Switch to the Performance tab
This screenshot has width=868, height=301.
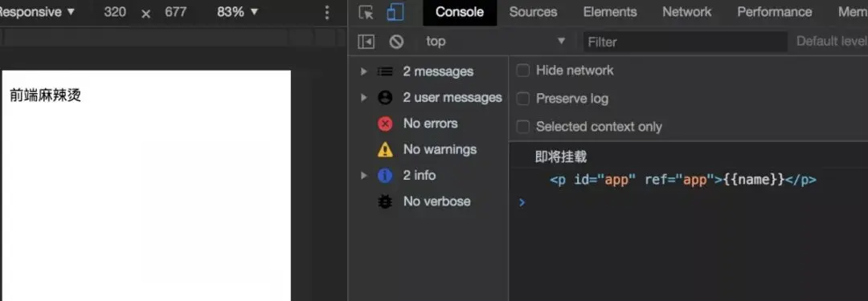[x=775, y=11]
